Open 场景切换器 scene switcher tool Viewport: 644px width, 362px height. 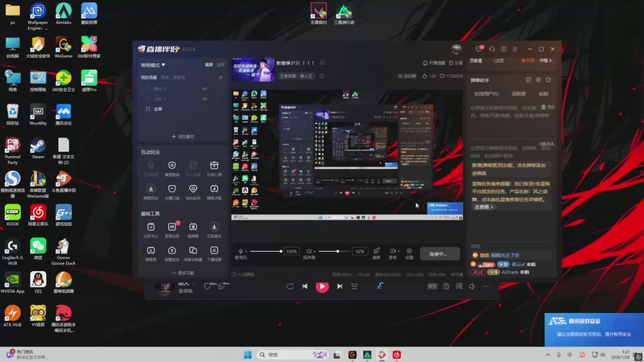click(193, 253)
